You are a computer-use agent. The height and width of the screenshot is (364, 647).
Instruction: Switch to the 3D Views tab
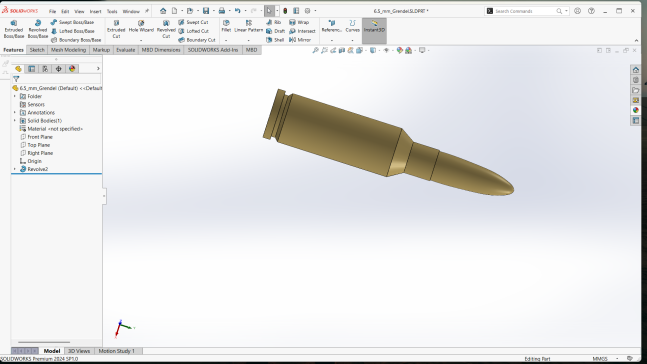pos(79,351)
